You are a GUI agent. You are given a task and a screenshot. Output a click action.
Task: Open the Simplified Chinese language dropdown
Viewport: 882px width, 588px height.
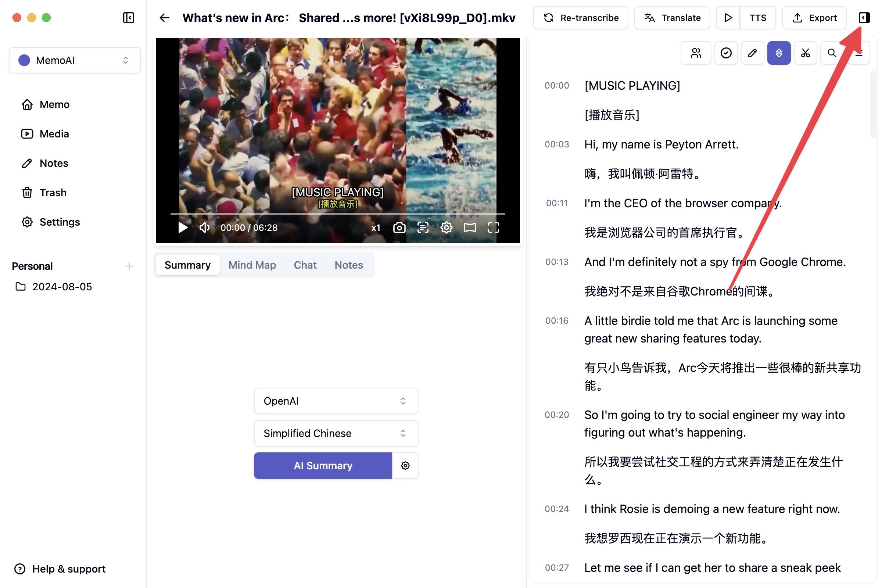[336, 433]
